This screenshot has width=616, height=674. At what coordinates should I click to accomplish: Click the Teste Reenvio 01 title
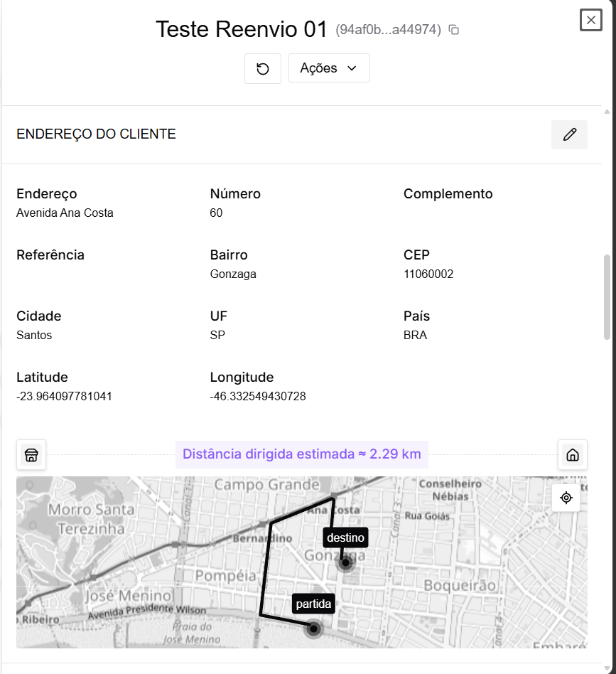(242, 29)
